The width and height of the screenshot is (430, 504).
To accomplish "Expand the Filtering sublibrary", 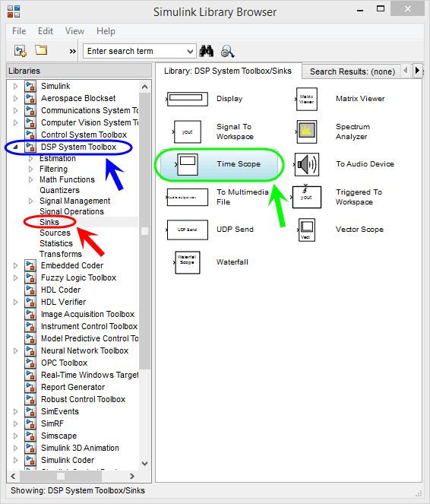I will [x=31, y=169].
